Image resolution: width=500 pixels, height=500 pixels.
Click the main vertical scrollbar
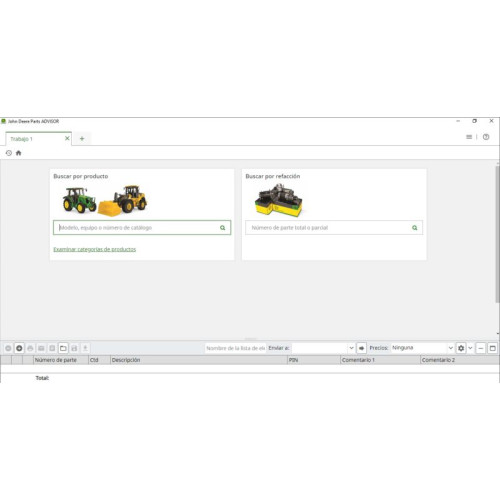click(x=497, y=233)
